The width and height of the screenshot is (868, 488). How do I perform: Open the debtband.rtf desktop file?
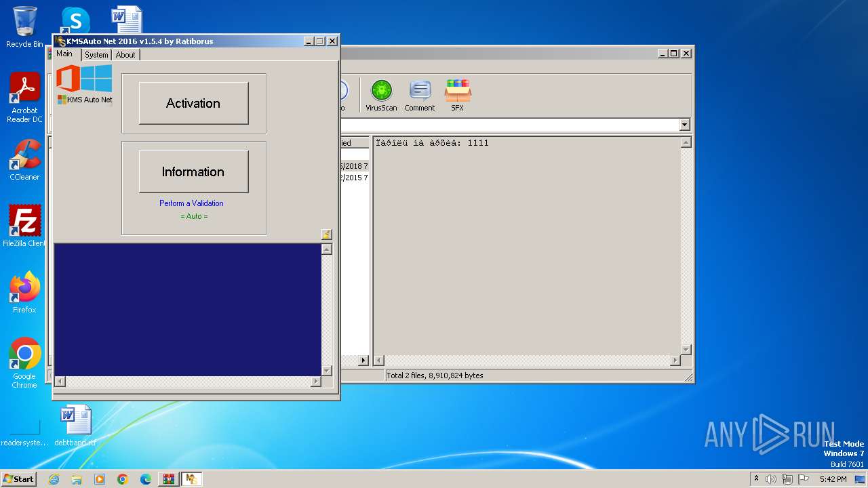pyautogui.click(x=75, y=426)
